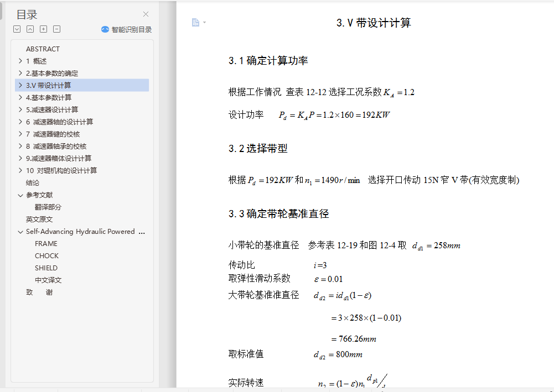The width and height of the screenshot is (554, 392).
Task: Open dropdown arrow beside the page icon
Action: [205, 23]
